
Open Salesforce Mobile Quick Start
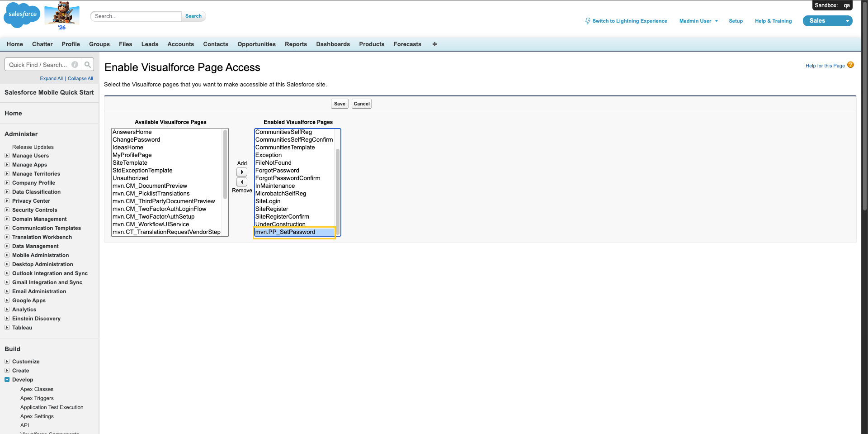49,92
